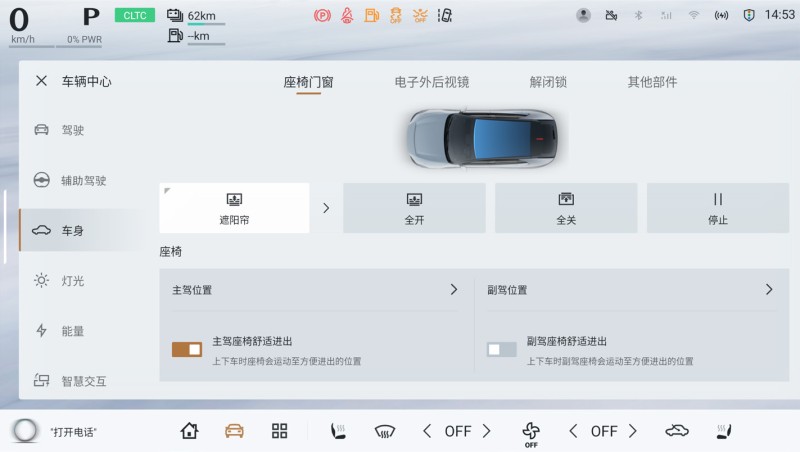This screenshot has height=452, width=800.
Task: Tap the hotspot broadcast icon
Action: coord(721,15)
